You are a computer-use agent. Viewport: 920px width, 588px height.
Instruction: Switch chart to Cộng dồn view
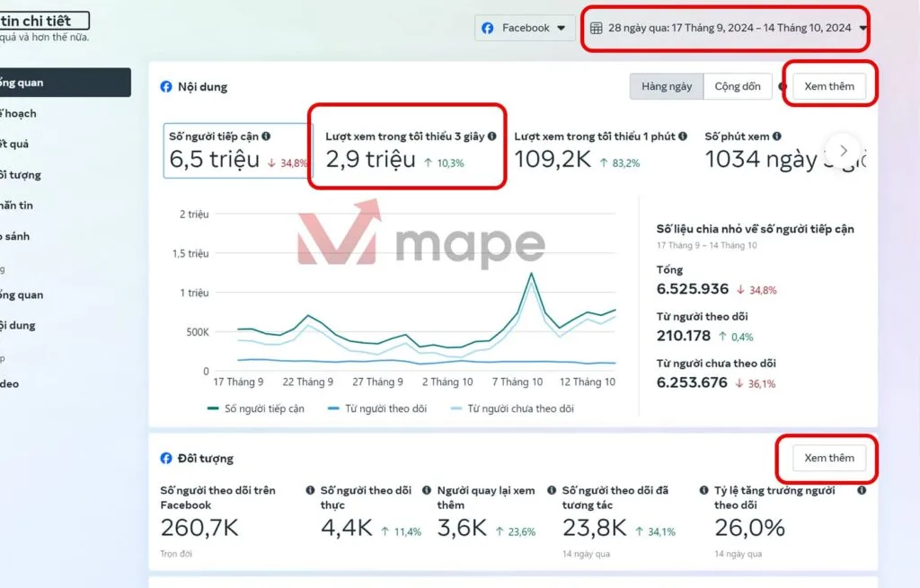pos(737,86)
